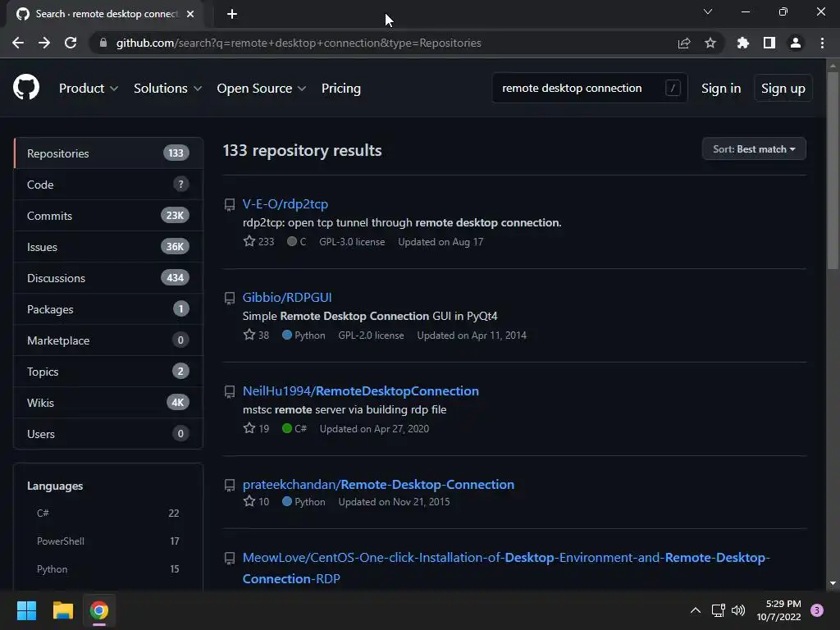
Task: Filter results by C# language
Action: click(x=107, y=514)
